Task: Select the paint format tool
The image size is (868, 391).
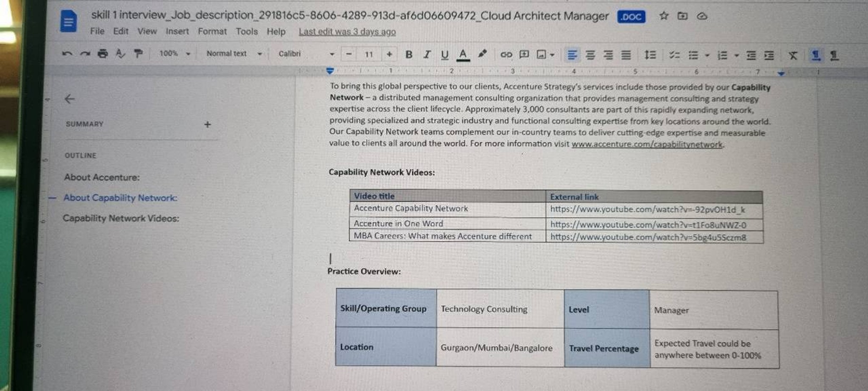Action: 138,53
